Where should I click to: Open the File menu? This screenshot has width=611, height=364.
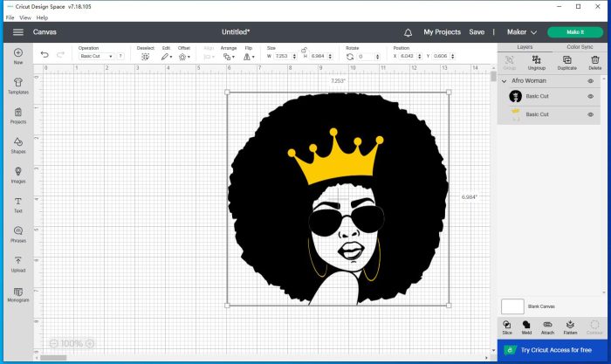10,17
